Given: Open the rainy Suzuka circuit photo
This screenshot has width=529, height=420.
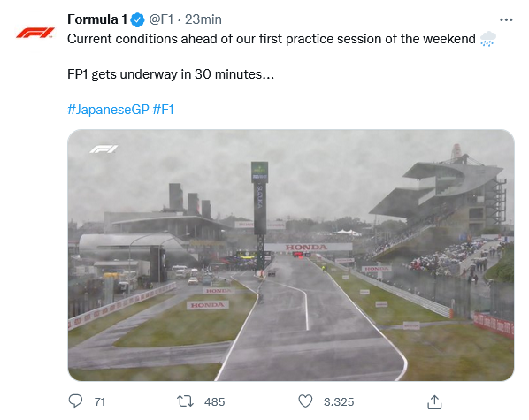Looking at the screenshot, I should pos(291,255).
